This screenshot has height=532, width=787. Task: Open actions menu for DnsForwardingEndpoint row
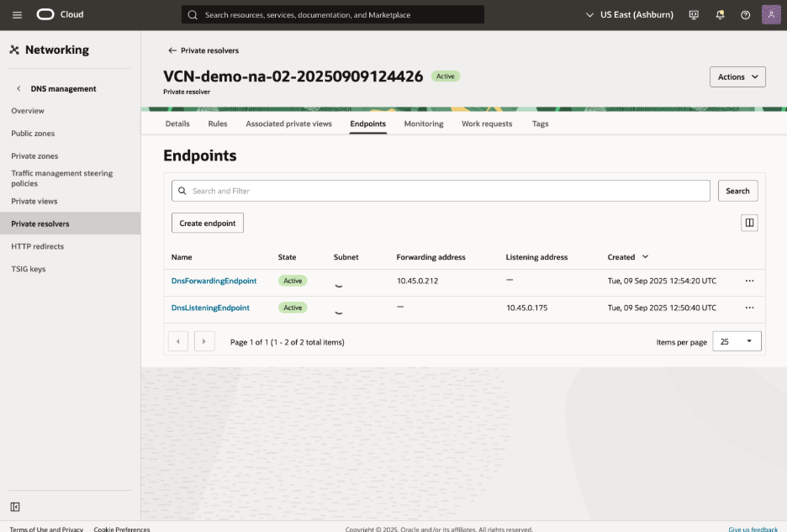click(x=749, y=281)
